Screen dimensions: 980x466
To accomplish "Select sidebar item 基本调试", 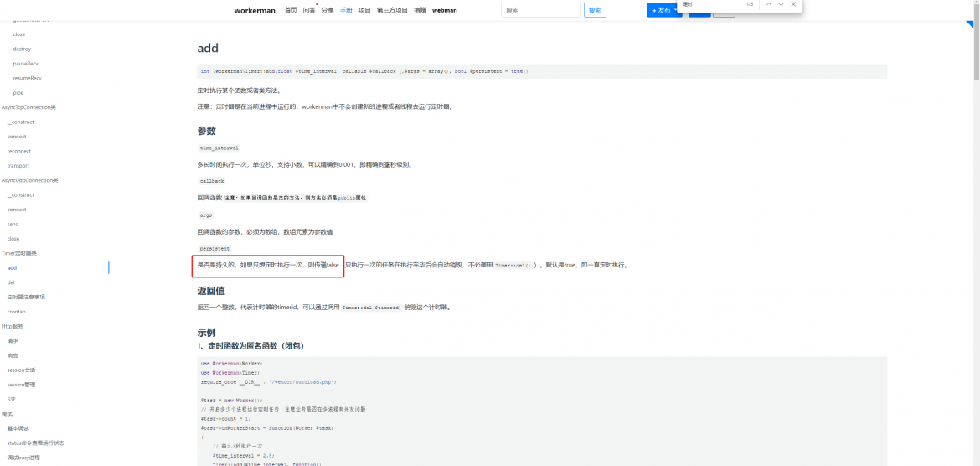I will [x=18, y=427].
